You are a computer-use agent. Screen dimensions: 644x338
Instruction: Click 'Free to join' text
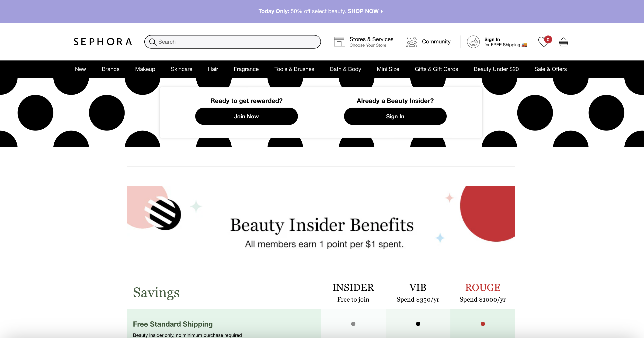(x=353, y=299)
